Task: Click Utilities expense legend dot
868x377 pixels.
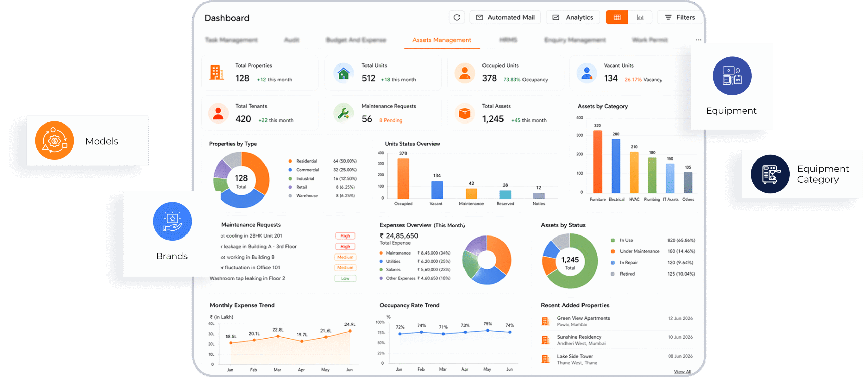Action: click(x=381, y=261)
